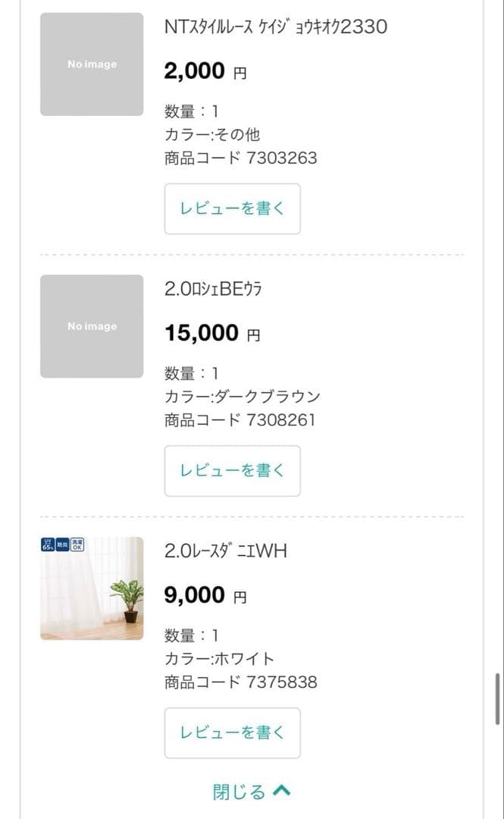Viewport: 504px width, 819px height.
Task: Write a review for NTスタイルレース item
Action: point(232,209)
